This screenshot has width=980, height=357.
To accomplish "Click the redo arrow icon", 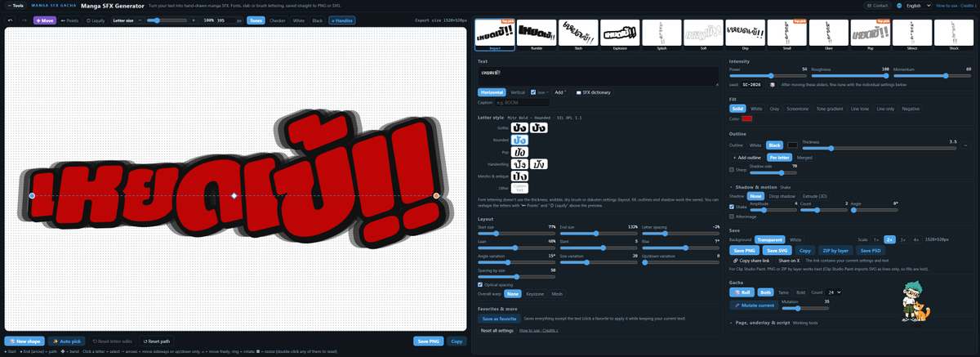I will coord(24,20).
